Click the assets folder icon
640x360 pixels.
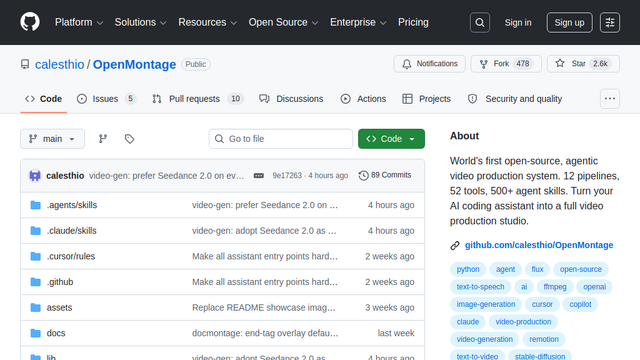point(36,307)
